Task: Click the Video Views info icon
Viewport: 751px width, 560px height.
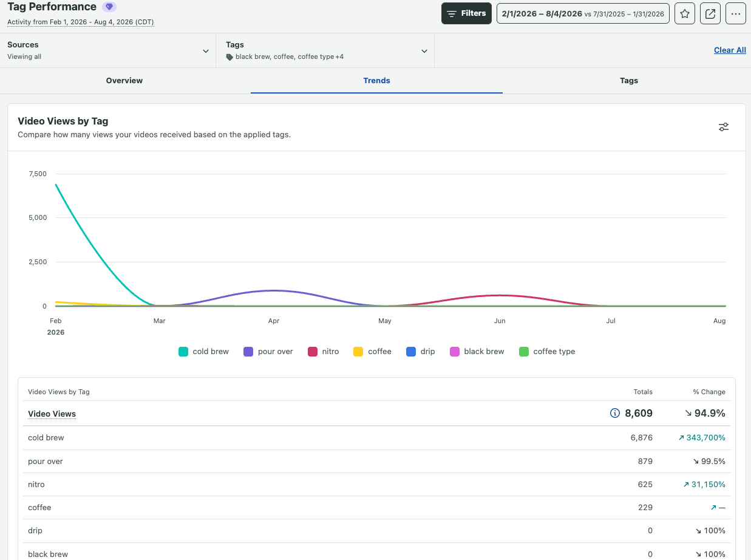Action: pyautogui.click(x=614, y=414)
